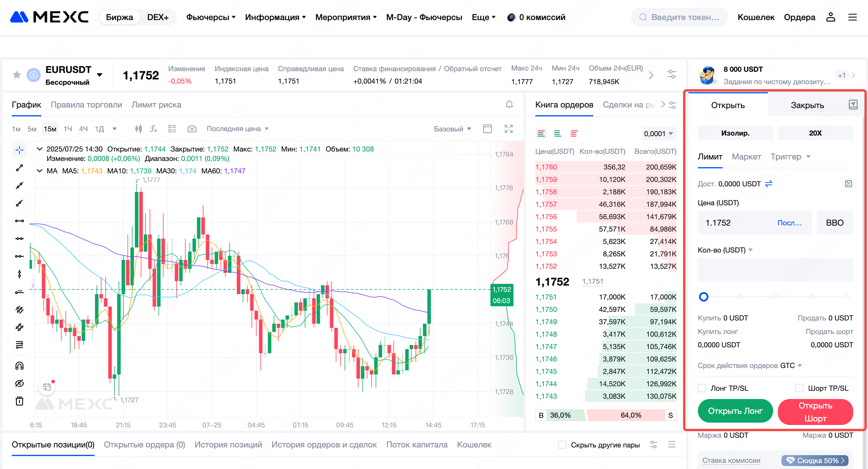
Task: Select the candlestick chart type icon
Action: coord(139,129)
